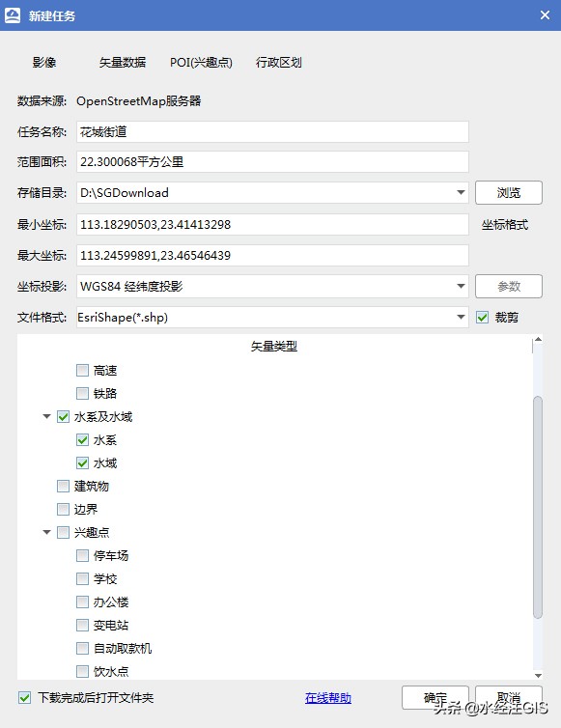
Task: Open the 在线帮助 link
Action: point(328,698)
